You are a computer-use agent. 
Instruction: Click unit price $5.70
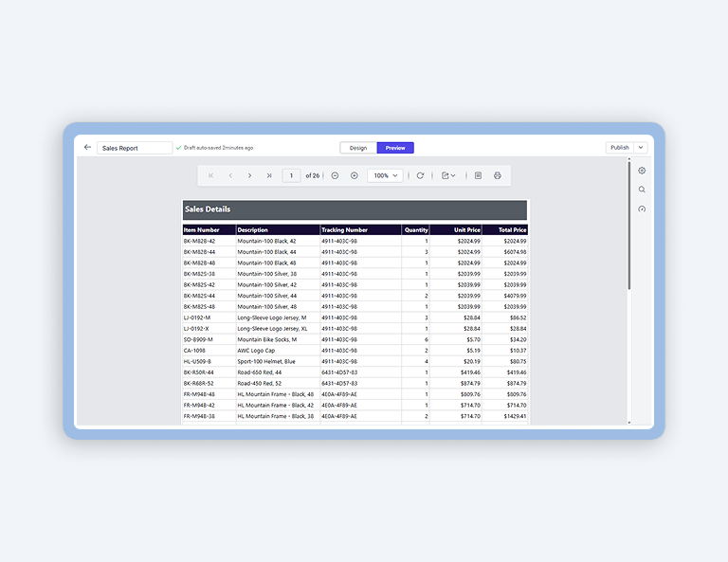pyautogui.click(x=474, y=339)
